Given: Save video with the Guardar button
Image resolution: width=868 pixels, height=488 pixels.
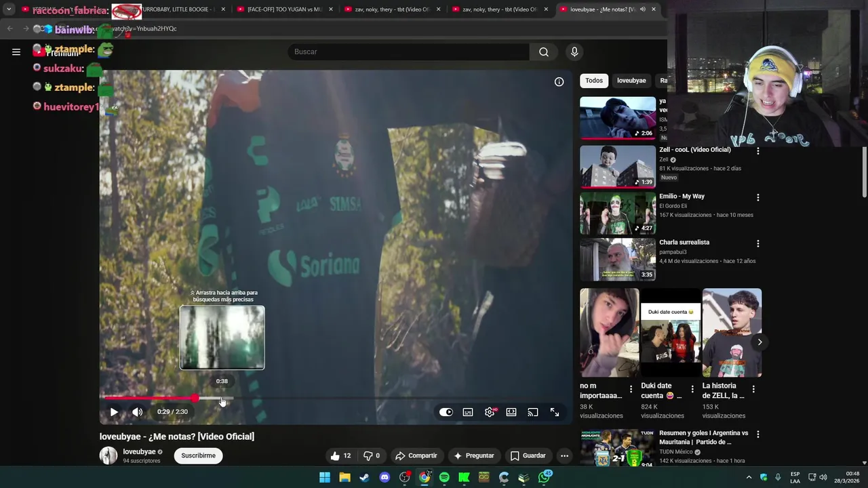Looking at the screenshot, I should pos(528,455).
